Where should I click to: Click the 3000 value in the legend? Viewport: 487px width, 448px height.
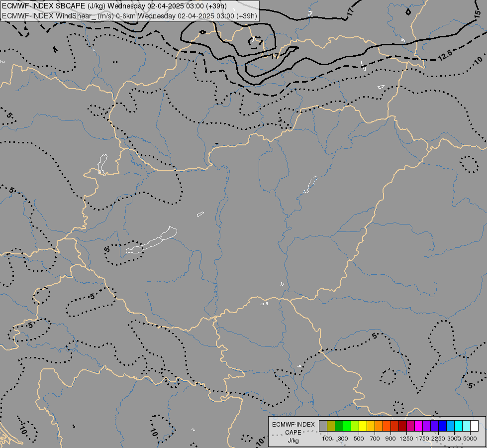(454, 439)
